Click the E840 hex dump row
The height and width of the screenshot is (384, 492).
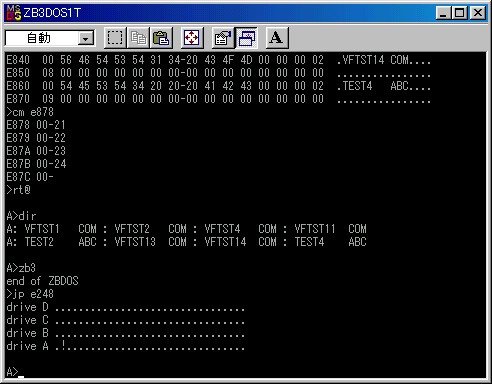point(219,60)
